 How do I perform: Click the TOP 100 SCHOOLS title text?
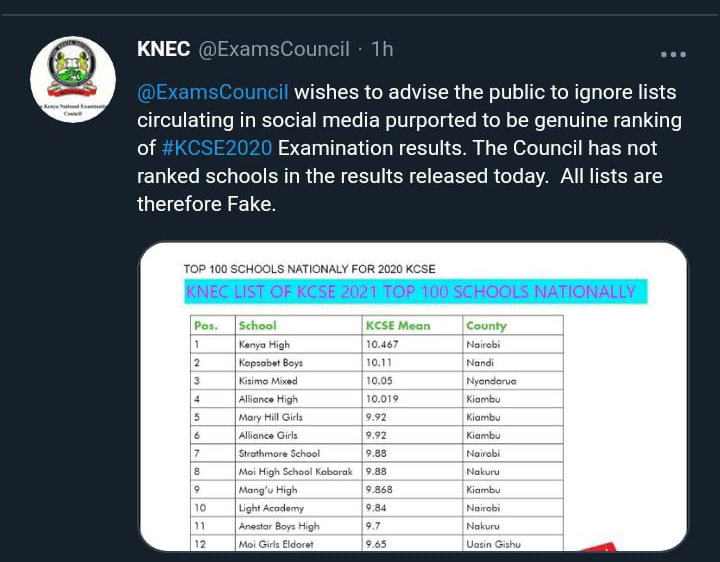pos(309,269)
